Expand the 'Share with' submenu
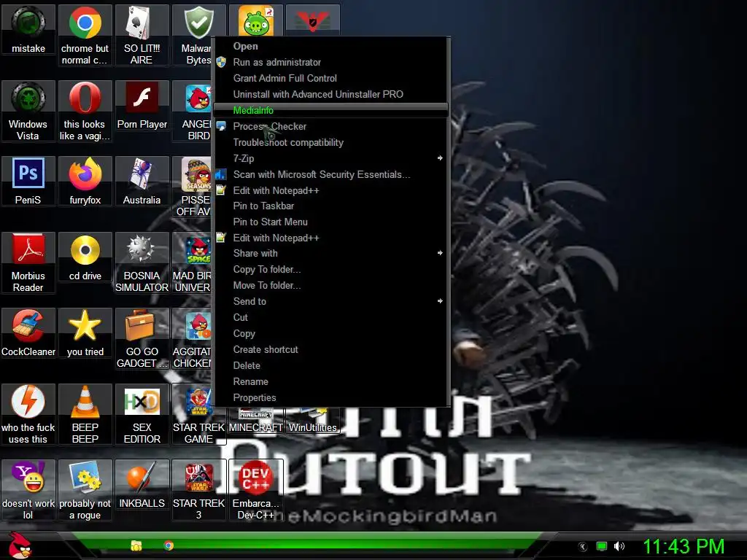 click(x=330, y=253)
